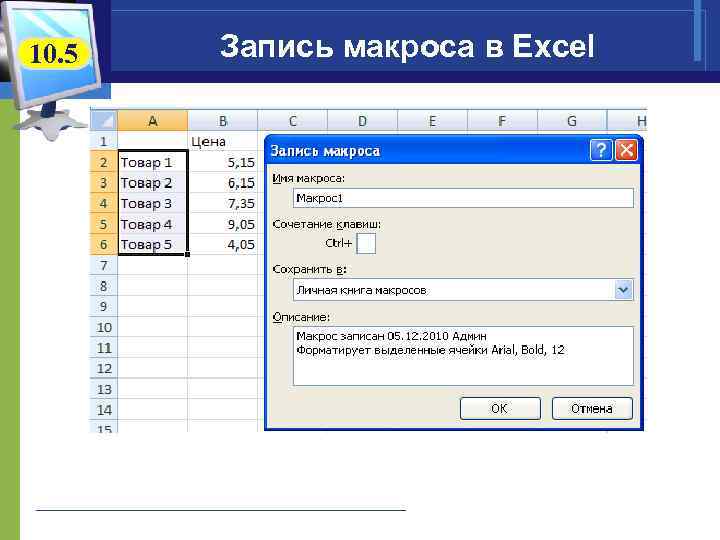
Task: Select column G header
Action: [572, 121]
